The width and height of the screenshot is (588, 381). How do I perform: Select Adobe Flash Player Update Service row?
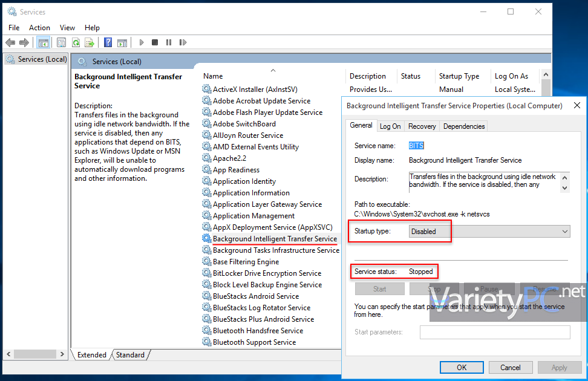pyautogui.click(x=268, y=112)
